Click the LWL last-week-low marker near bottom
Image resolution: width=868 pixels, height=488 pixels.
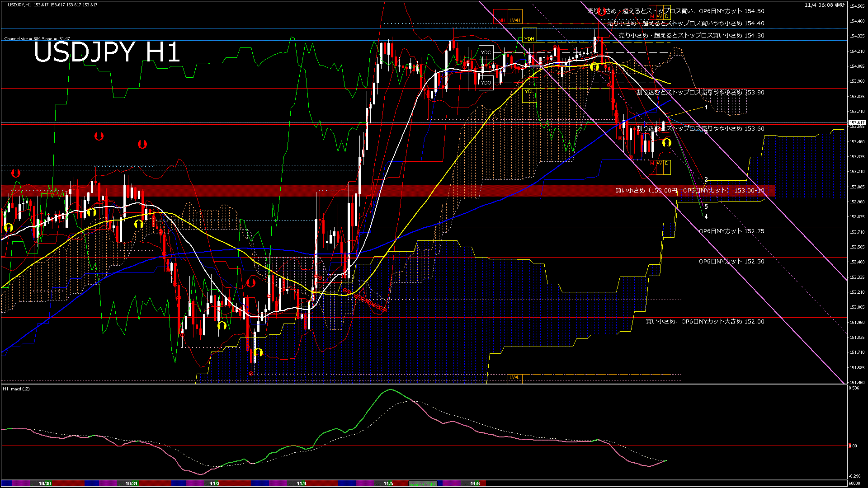(x=514, y=377)
